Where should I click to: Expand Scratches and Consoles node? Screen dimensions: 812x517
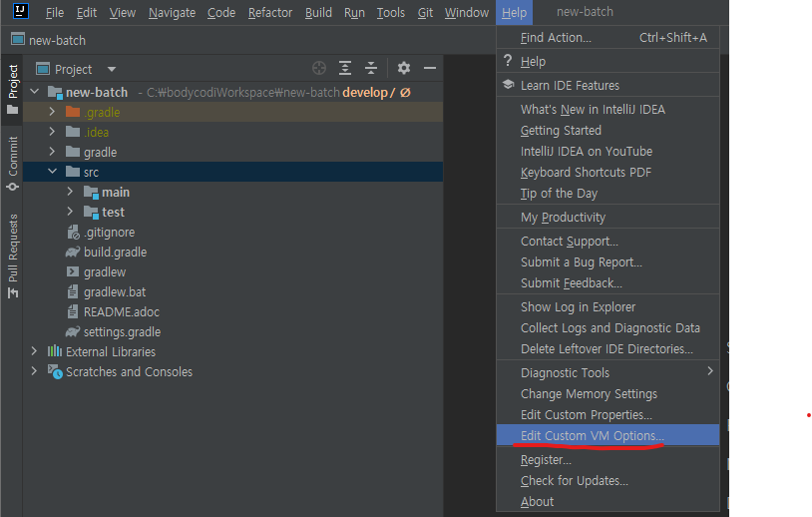click(34, 371)
